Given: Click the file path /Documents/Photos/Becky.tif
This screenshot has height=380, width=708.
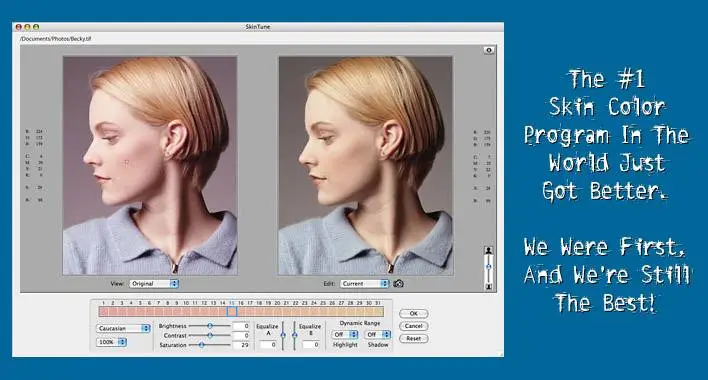Looking at the screenshot, I should (55, 39).
